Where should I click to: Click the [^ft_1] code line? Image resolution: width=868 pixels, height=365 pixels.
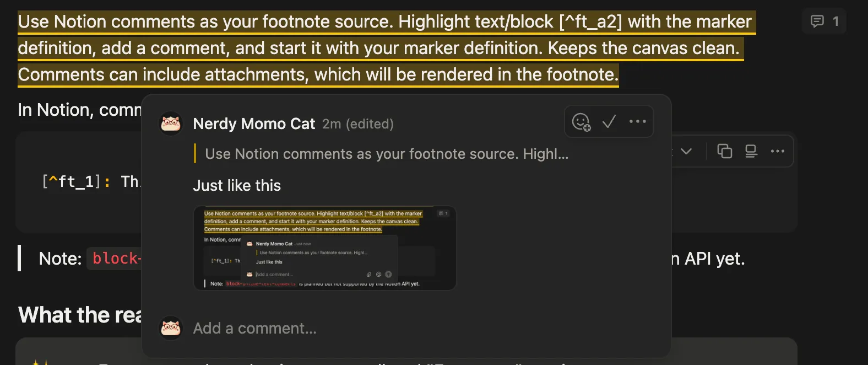pos(90,181)
